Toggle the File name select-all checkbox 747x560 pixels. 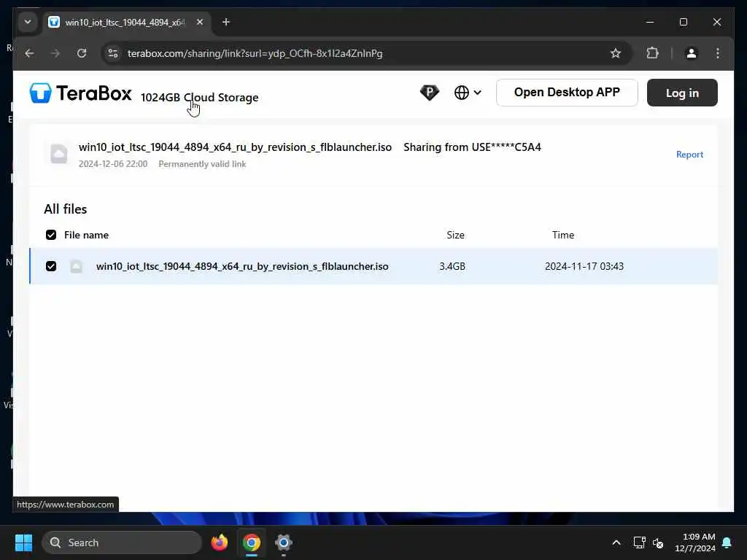click(x=51, y=235)
